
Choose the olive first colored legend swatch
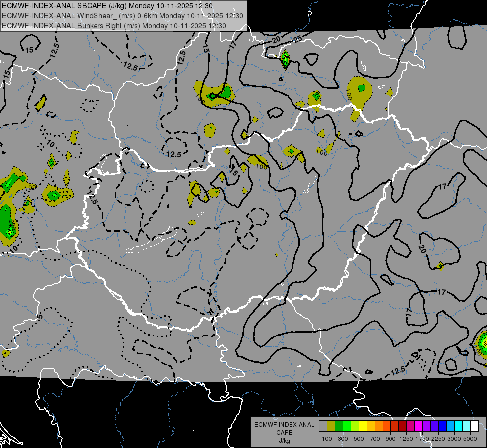pos(331,426)
